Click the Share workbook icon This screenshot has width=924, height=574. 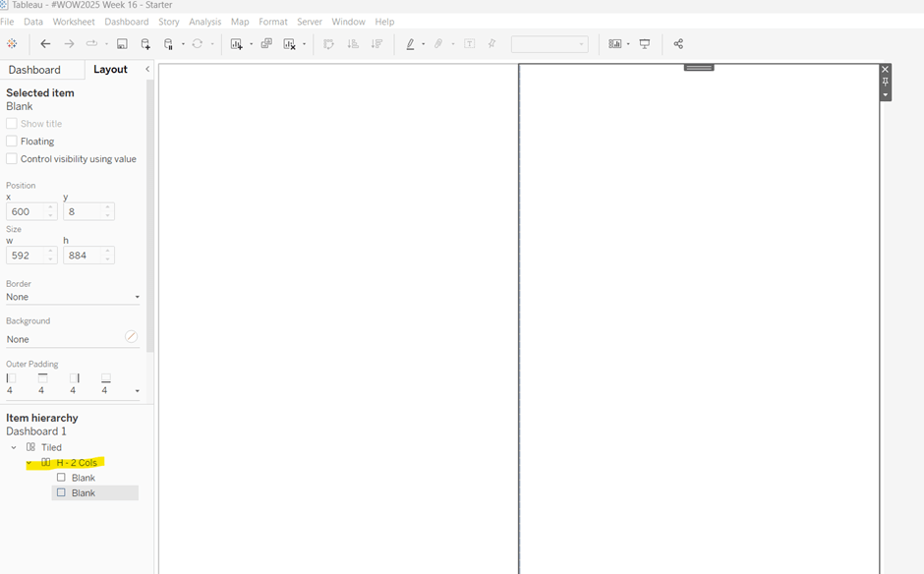[x=678, y=43]
